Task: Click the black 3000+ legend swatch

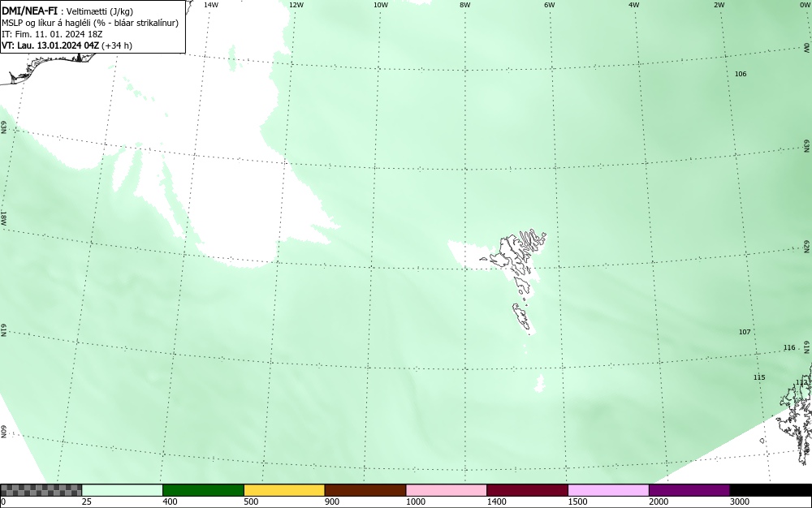Action: pyautogui.click(x=771, y=490)
